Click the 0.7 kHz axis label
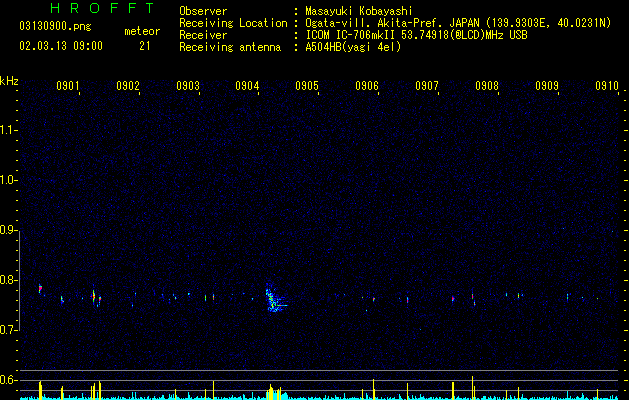Image resolution: width=629 pixels, height=400 pixels. click(8, 330)
